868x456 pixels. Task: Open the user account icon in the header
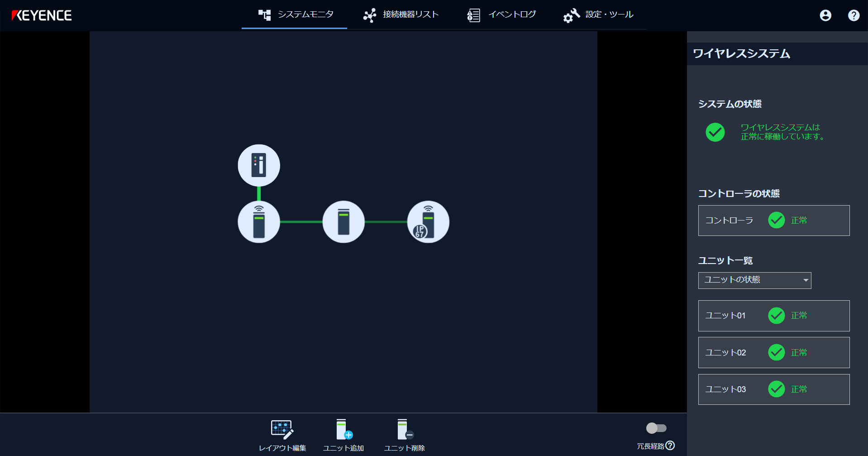tap(825, 15)
